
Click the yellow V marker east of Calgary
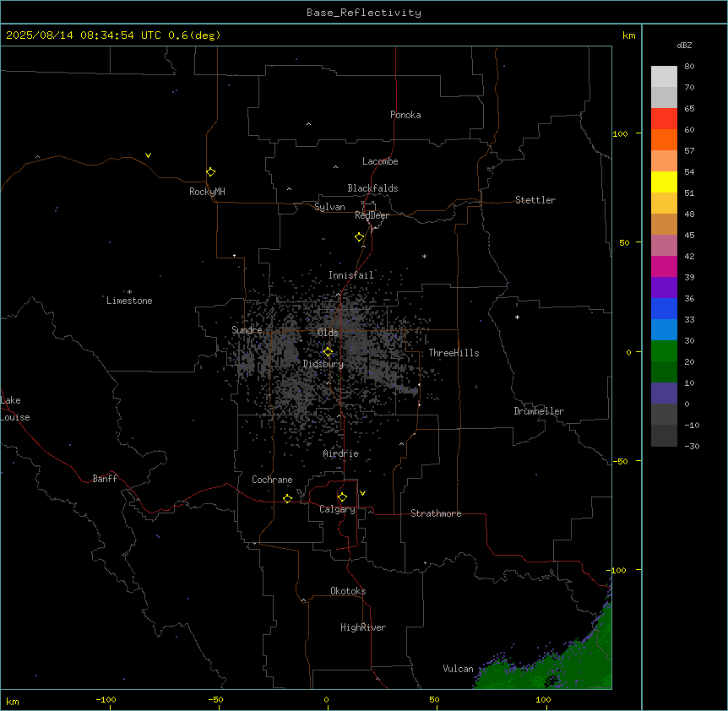pos(362,493)
